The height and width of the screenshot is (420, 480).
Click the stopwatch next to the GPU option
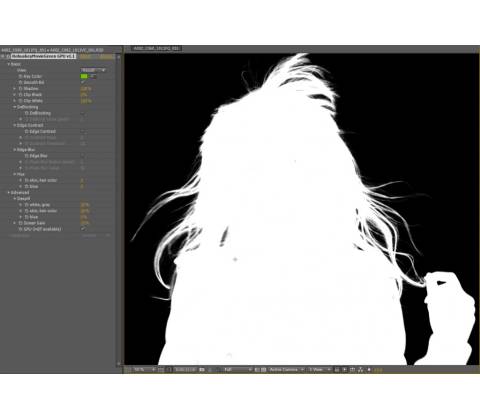point(20,229)
